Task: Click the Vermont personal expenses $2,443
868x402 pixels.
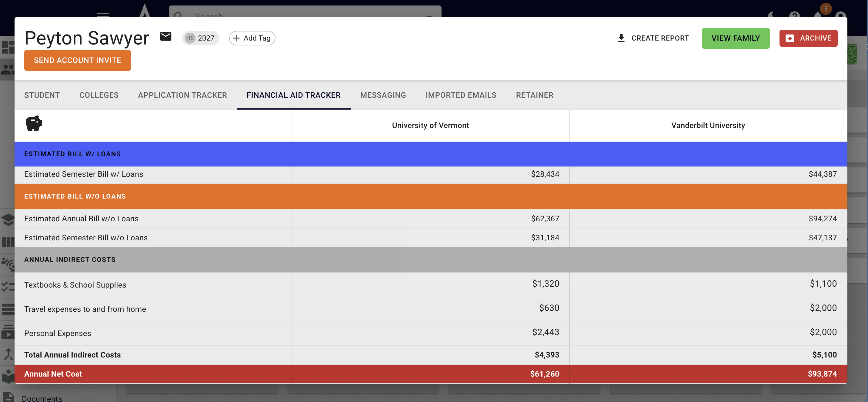Action: pos(546,332)
